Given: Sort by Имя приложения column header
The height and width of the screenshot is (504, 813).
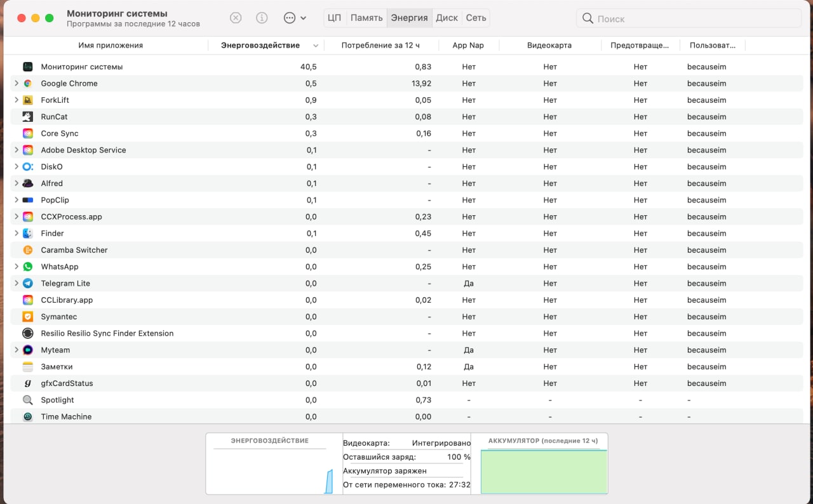Looking at the screenshot, I should pyautogui.click(x=111, y=45).
